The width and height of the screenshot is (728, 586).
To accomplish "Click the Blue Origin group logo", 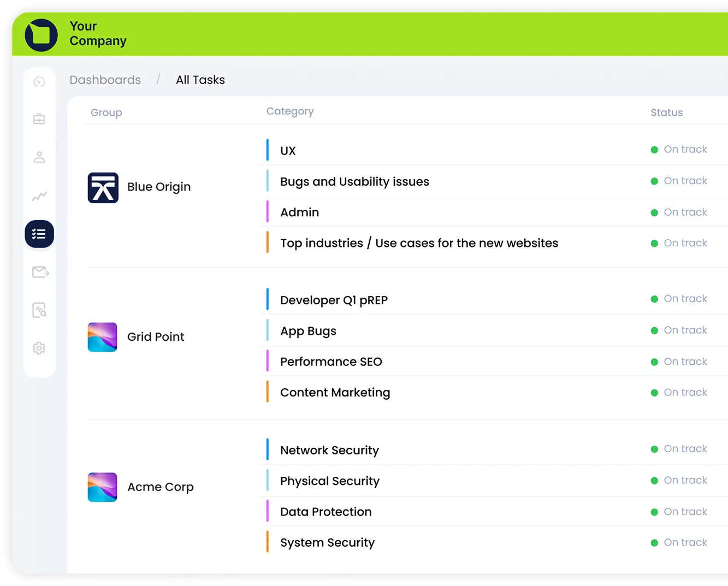I will 103,188.
